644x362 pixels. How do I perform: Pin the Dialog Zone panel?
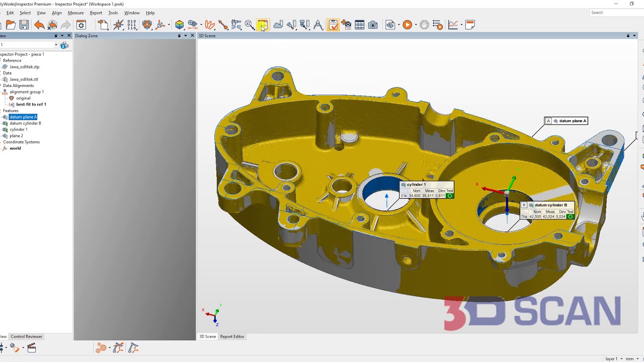click(179, 36)
